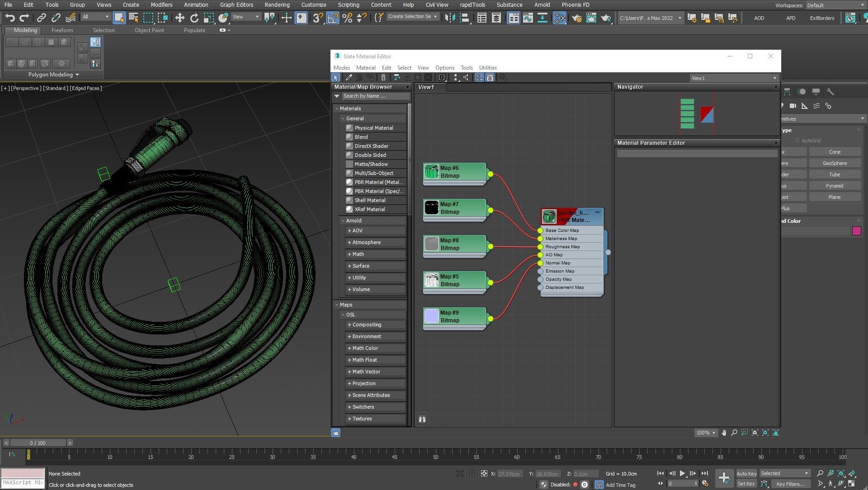Open the Utilities wrench tab in command panel
Image resolution: width=868 pixels, height=490 pixels.
830,91
